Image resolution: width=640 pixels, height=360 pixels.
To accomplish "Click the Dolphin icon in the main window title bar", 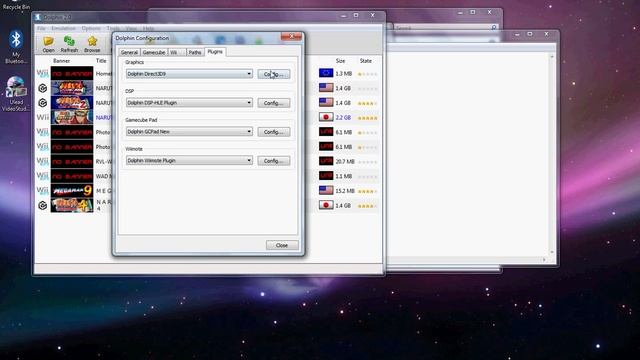I will point(38,17).
